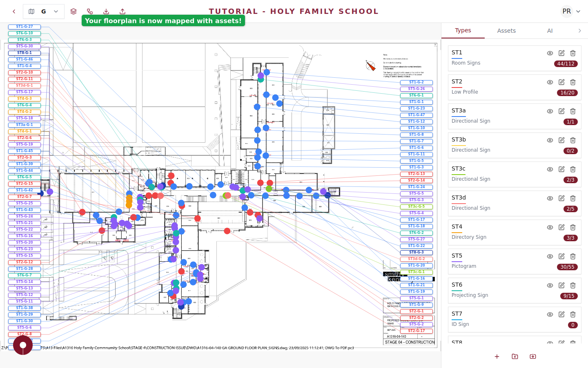Edit the ST1 Room Signs type

coord(561,53)
